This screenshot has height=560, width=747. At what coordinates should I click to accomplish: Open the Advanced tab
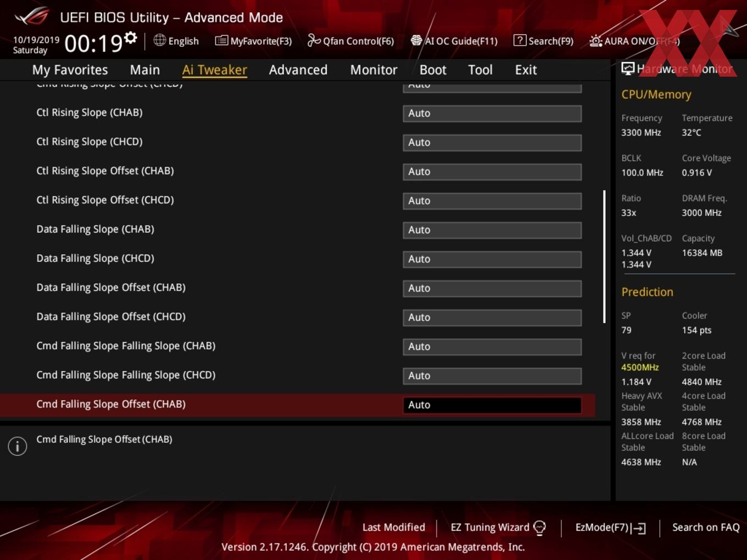[298, 70]
